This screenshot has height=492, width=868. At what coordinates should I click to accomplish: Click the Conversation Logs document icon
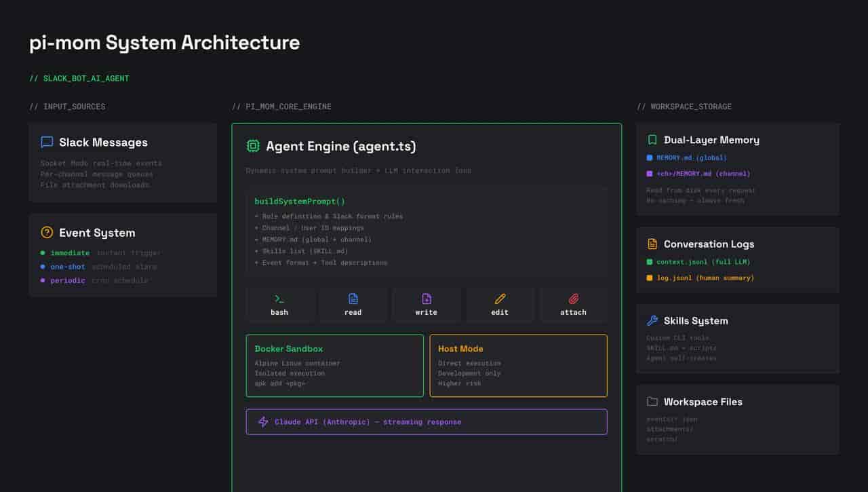[x=652, y=244]
